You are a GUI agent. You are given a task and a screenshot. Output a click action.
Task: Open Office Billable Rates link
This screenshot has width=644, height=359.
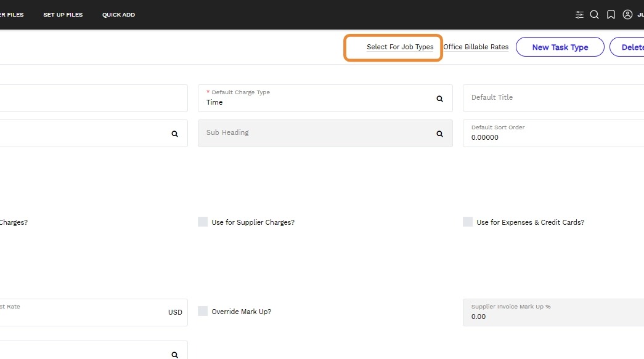pos(476,47)
